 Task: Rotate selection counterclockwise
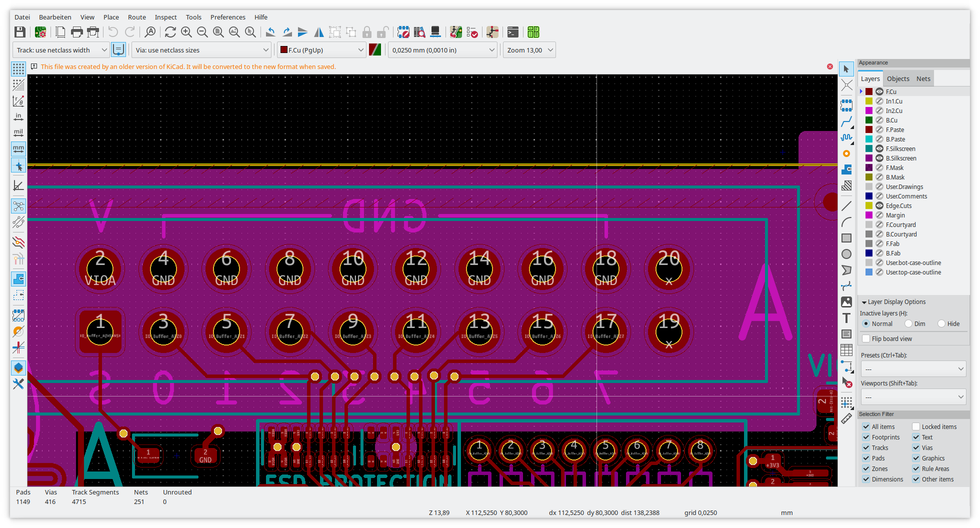click(270, 32)
